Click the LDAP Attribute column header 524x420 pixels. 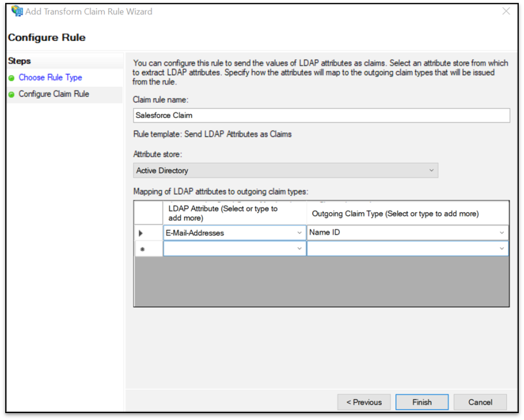tap(235, 213)
